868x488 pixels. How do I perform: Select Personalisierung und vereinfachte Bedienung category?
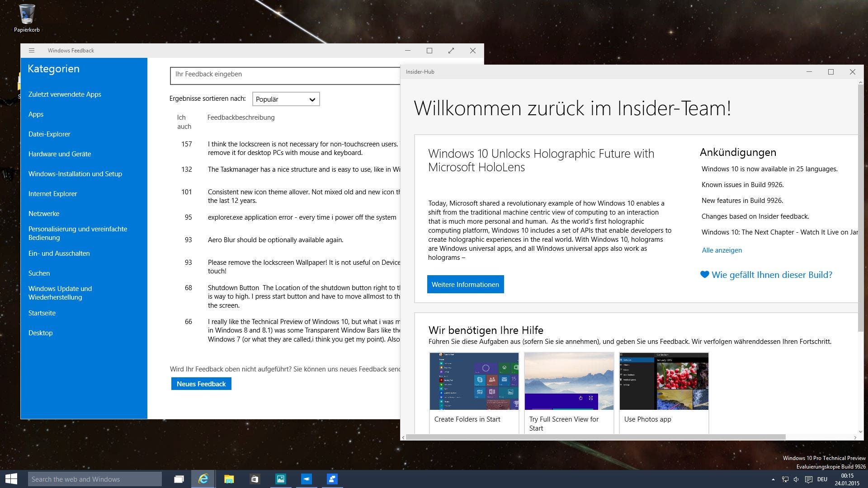[x=78, y=233]
